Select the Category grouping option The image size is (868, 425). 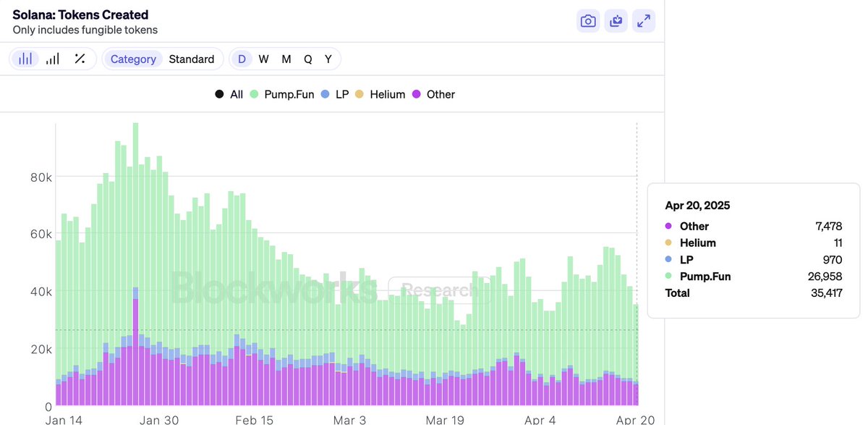(133, 59)
